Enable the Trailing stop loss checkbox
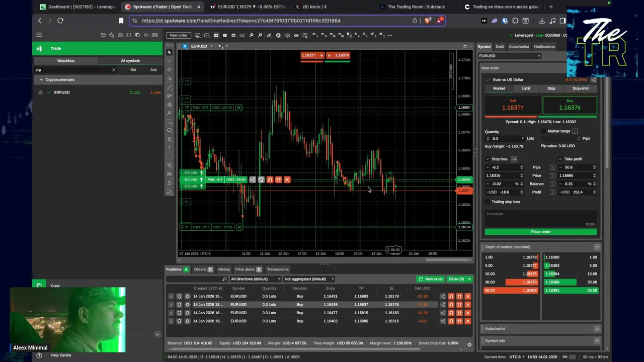 click(x=487, y=202)
